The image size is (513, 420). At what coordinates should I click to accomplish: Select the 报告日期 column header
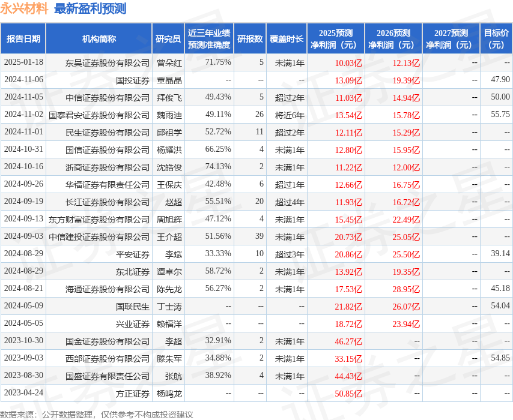pyautogui.click(x=23, y=38)
